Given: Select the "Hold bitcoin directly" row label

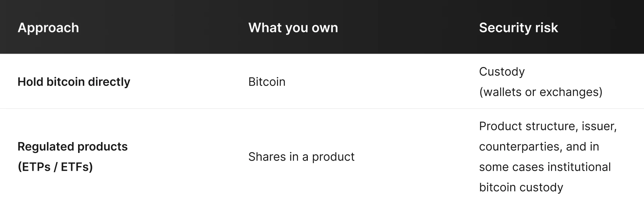Looking at the screenshot, I should tap(74, 82).
